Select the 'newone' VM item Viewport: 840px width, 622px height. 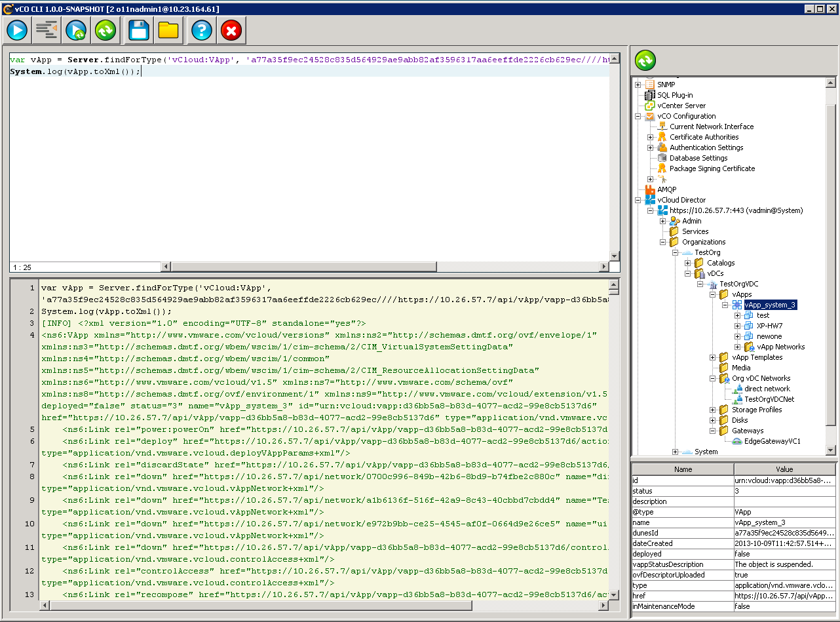[769, 336]
